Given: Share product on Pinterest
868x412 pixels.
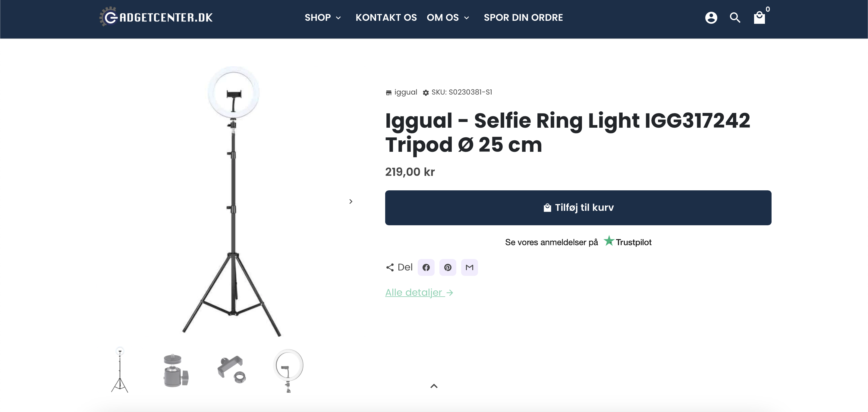Looking at the screenshot, I should [448, 267].
